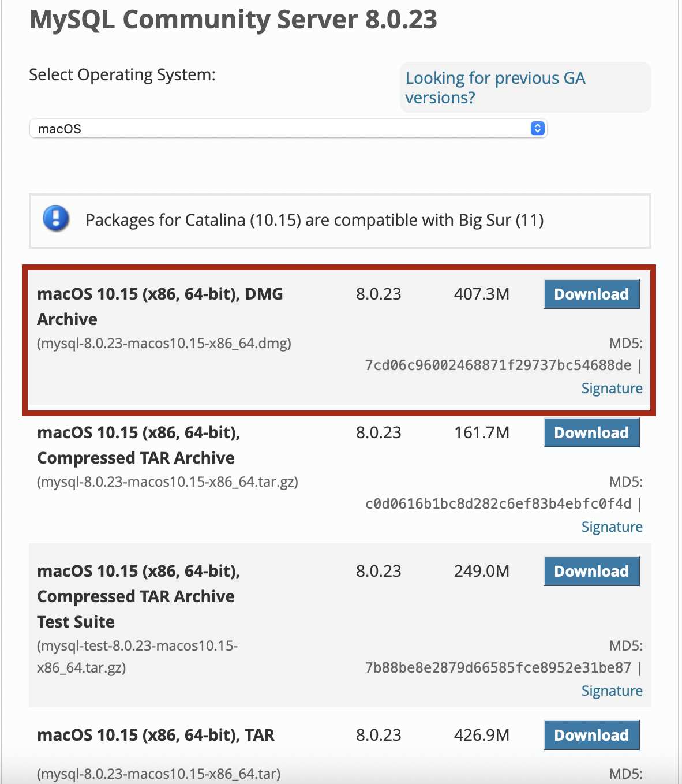
Task: Click the MySQL Community Server 8.0.23 heading
Action: click(233, 20)
